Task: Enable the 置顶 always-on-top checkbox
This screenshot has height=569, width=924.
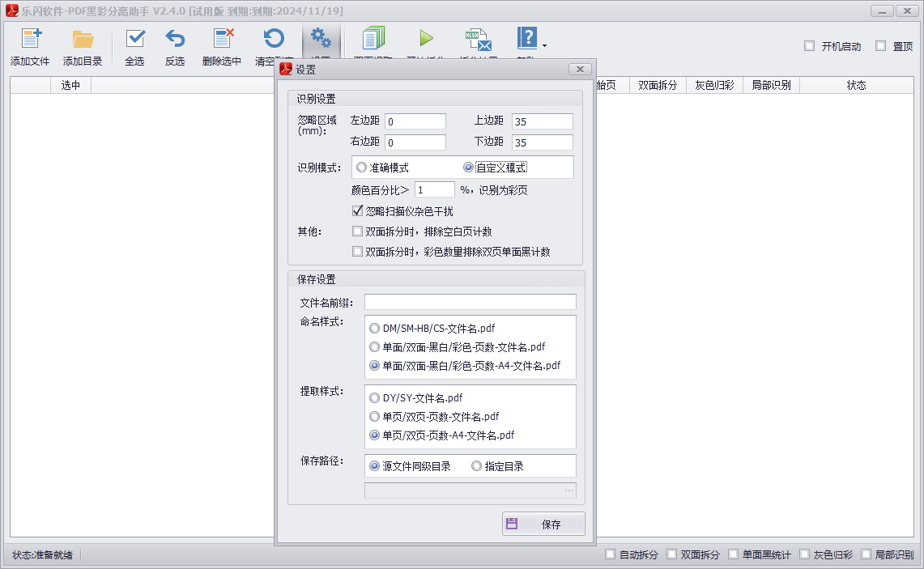Action: tap(880, 46)
